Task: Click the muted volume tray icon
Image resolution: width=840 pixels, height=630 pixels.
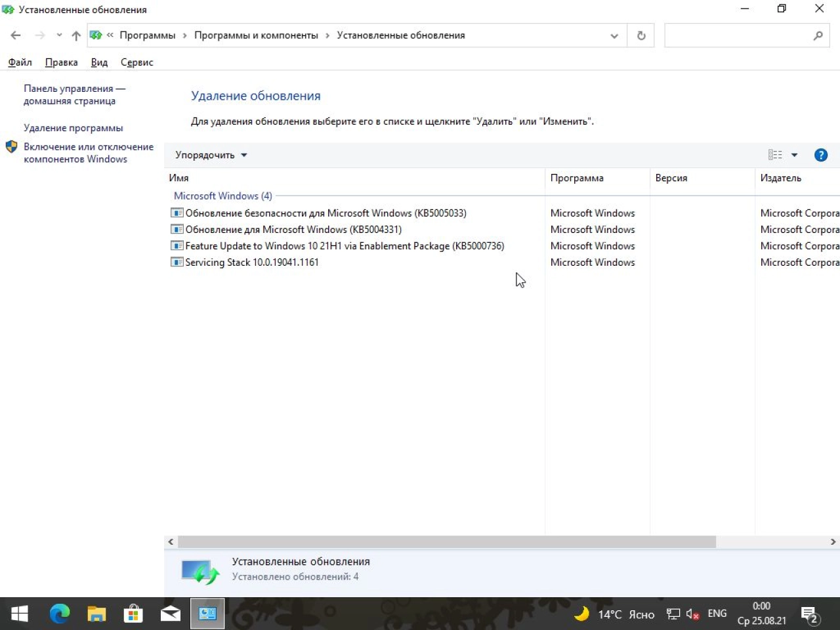Action: click(x=692, y=614)
